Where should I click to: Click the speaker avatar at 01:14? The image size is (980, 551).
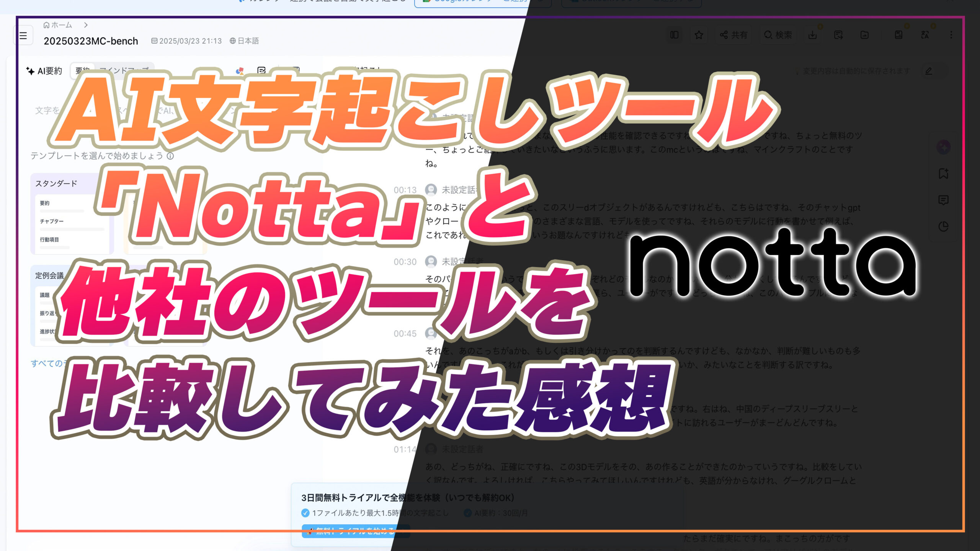pyautogui.click(x=431, y=449)
